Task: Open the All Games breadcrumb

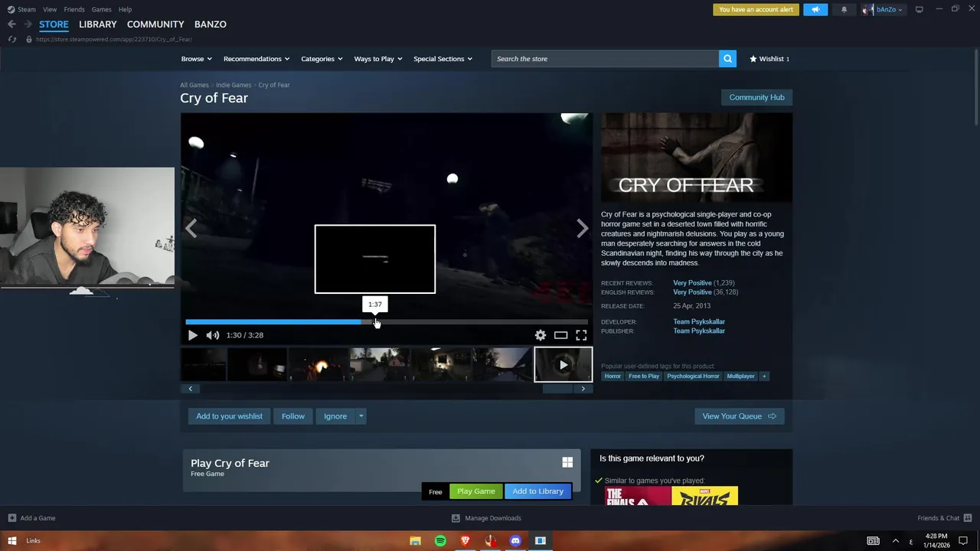Action: [x=194, y=85]
